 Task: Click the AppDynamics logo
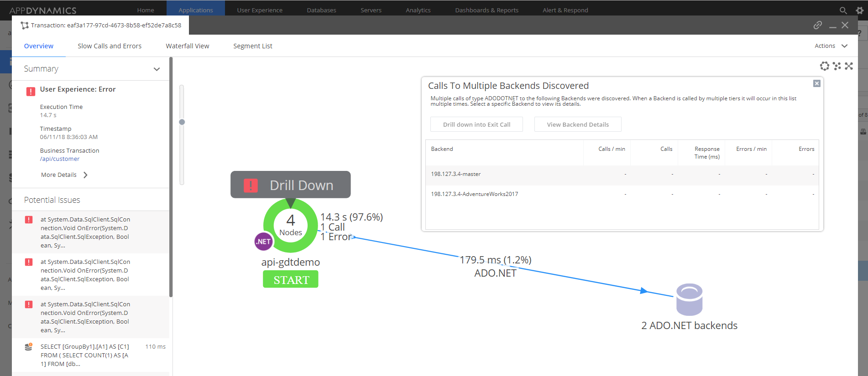[x=43, y=10]
